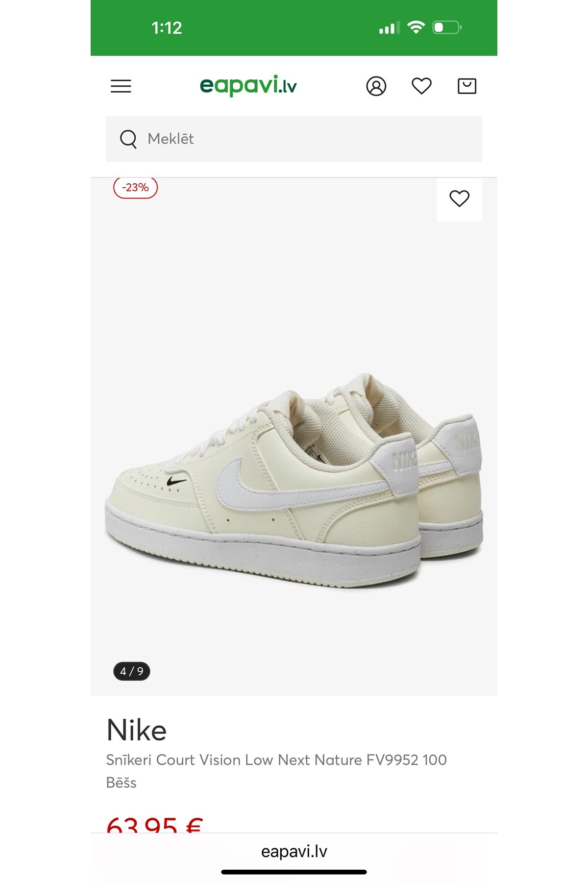588x882 pixels.
Task: Open the hamburger navigation menu
Action: pyautogui.click(x=121, y=86)
